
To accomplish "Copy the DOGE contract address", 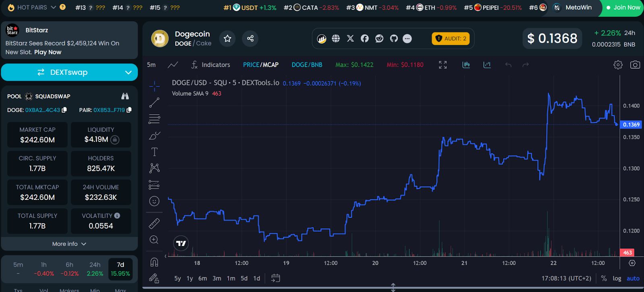I will (x=64, y=110).
